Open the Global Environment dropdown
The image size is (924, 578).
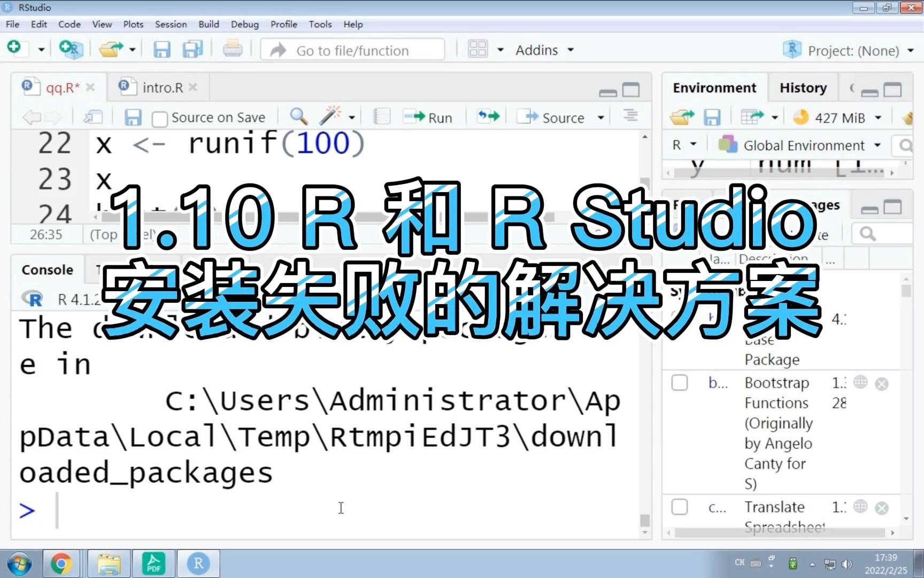800,145
